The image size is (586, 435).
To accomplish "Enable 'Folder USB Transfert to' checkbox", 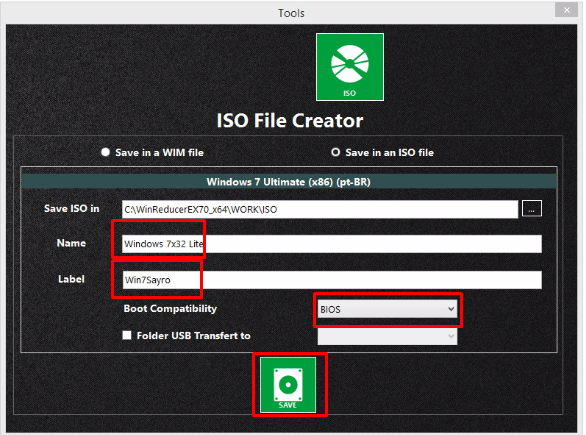I will tap(127, 335).
